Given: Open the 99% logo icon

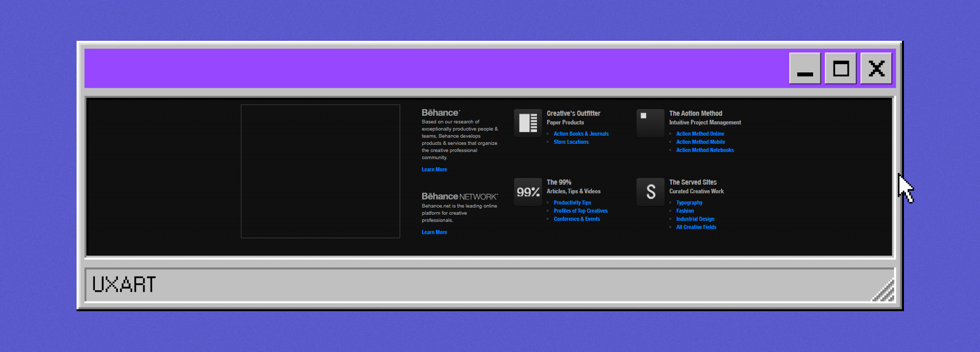Looking at the screenshot, I should [528, 192].
